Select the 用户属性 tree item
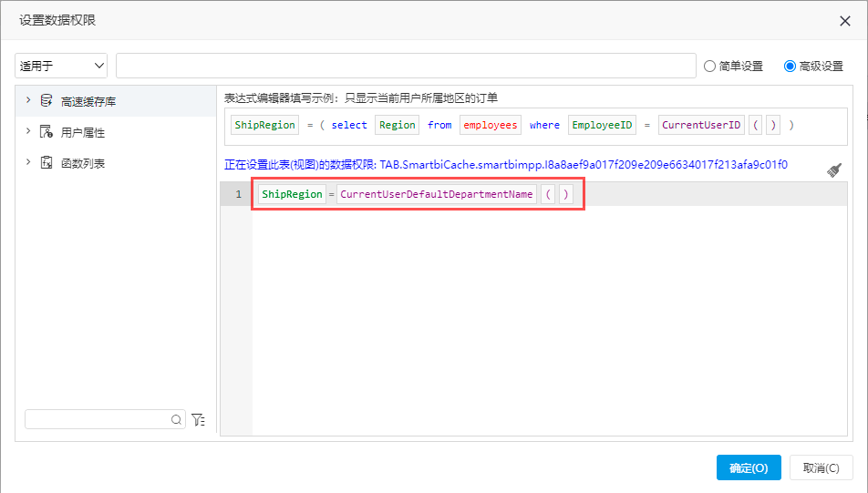The width and height of the screenshot is (868, 493). (116, 132)
